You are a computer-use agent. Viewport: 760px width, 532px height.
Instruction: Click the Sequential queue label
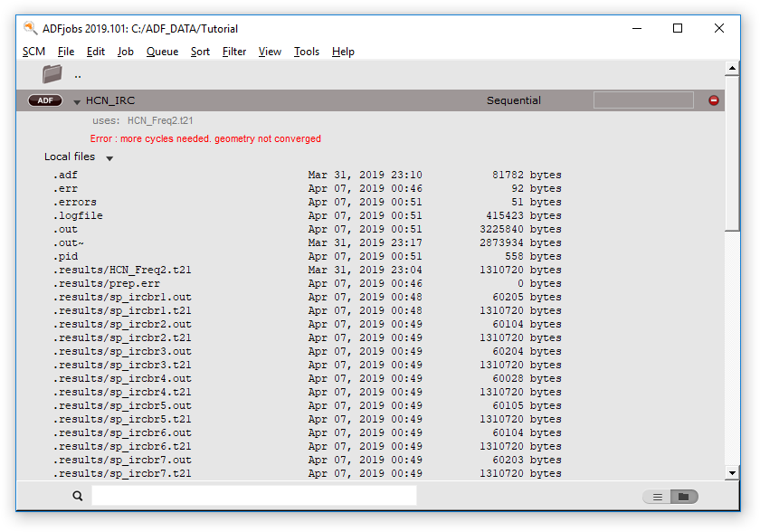click(514, 100)
